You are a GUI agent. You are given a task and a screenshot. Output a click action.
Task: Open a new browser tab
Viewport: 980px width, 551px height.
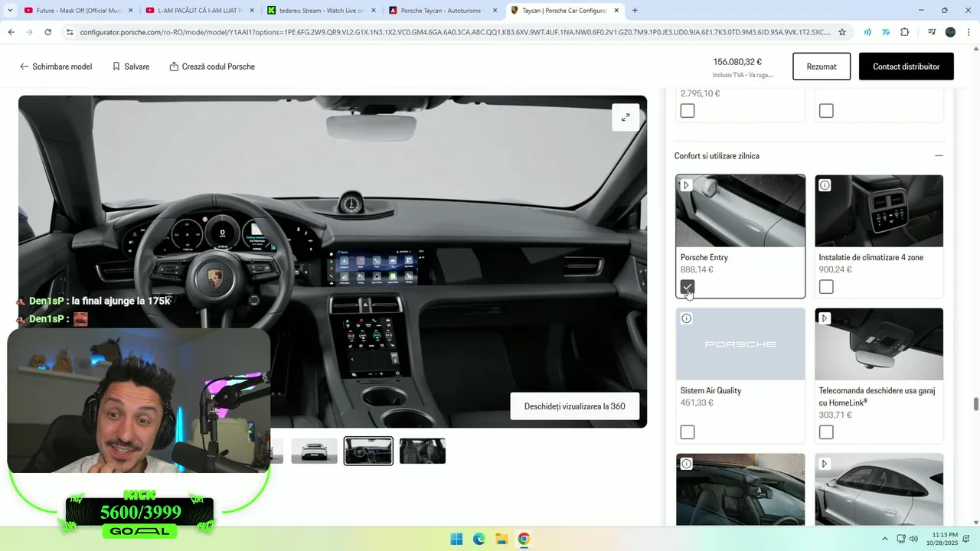coord(635,11)
